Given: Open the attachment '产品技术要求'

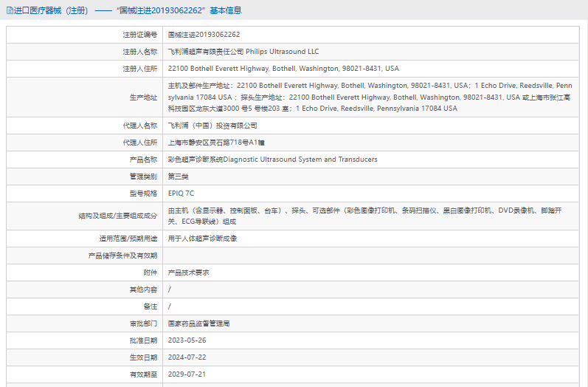Looking at the screenshot, I should (188, 273).
